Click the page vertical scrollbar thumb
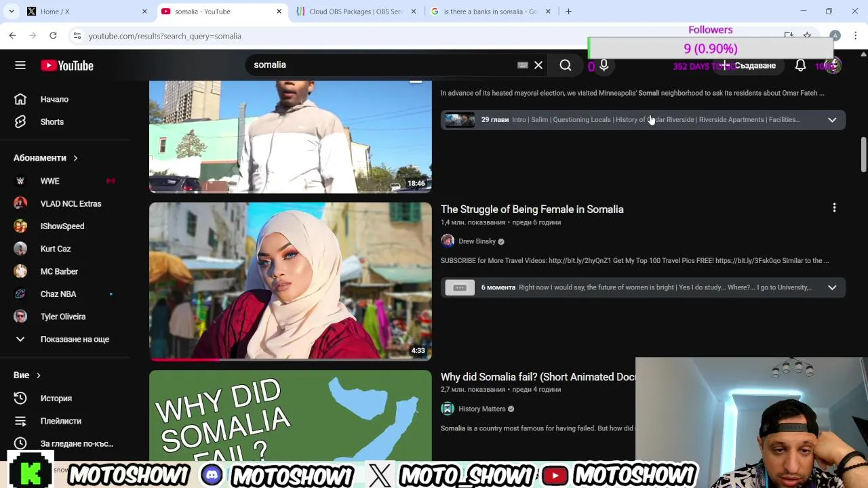868x488 pixels. click(863, 155)
